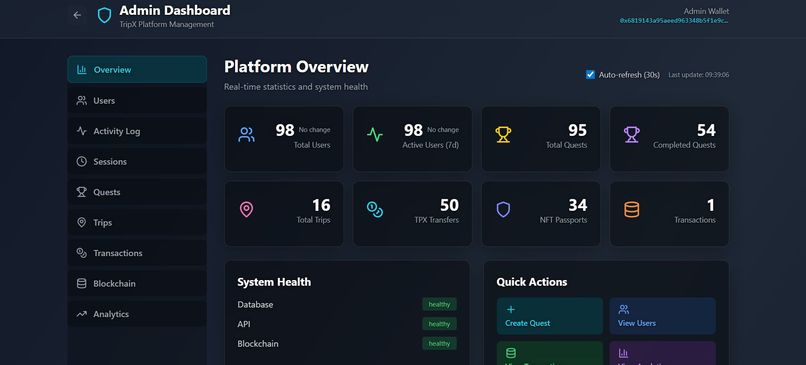
Task: Click the 98 Total Users value
Action: [285, 130]
